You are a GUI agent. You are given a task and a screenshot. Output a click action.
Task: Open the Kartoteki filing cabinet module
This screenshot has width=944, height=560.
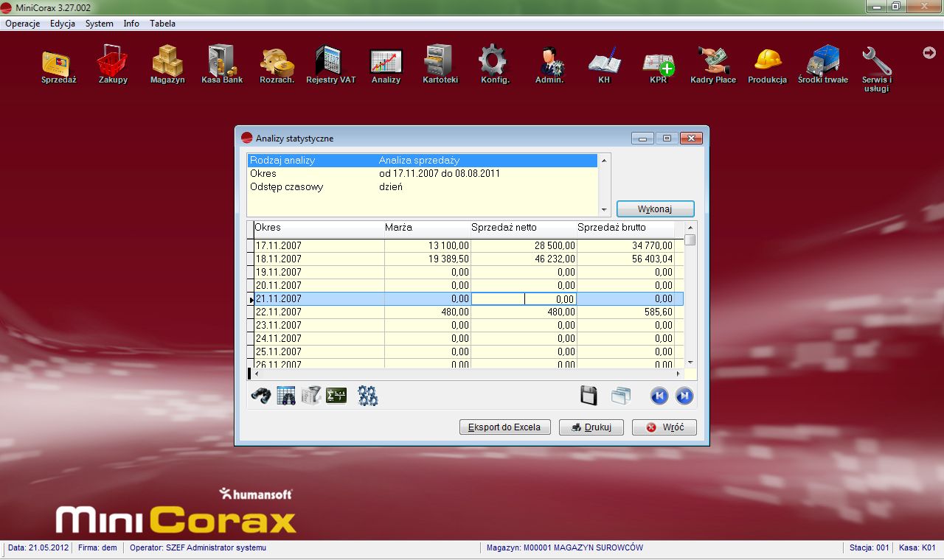click(440, 66)
